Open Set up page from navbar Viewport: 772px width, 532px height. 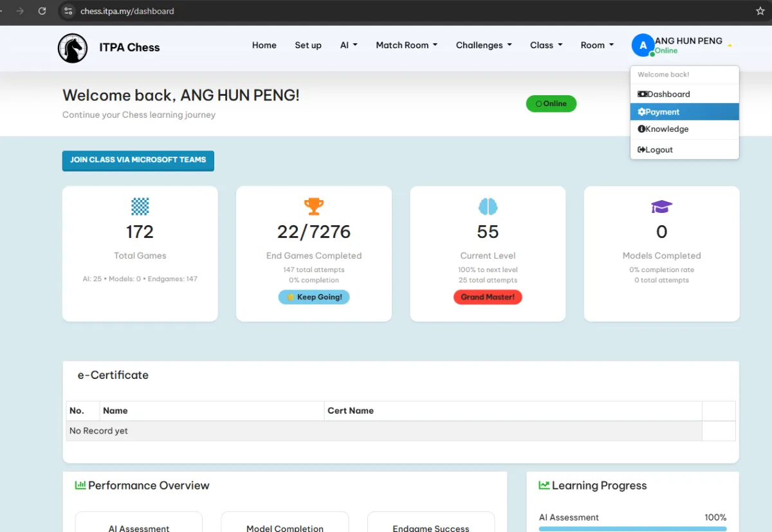[308, 45]
